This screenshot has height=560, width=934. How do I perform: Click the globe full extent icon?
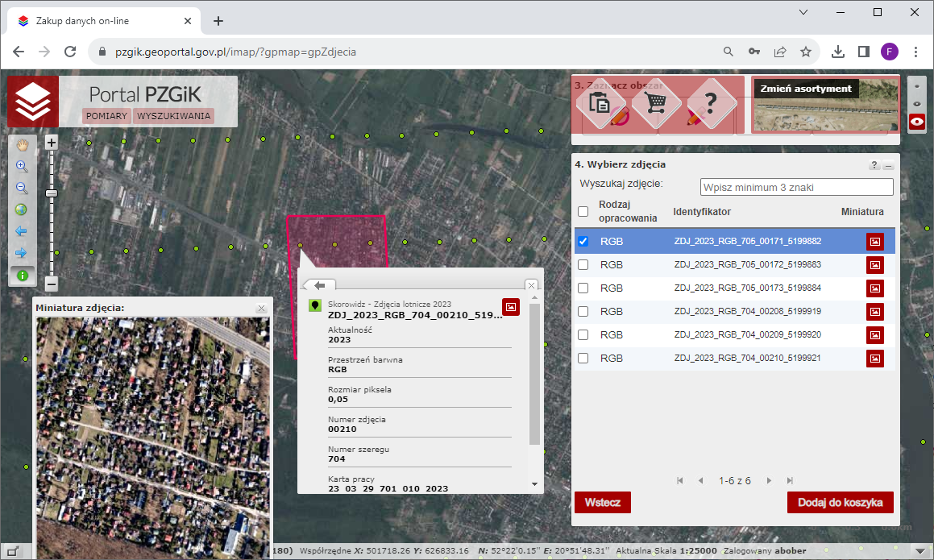tap(22, 209)
